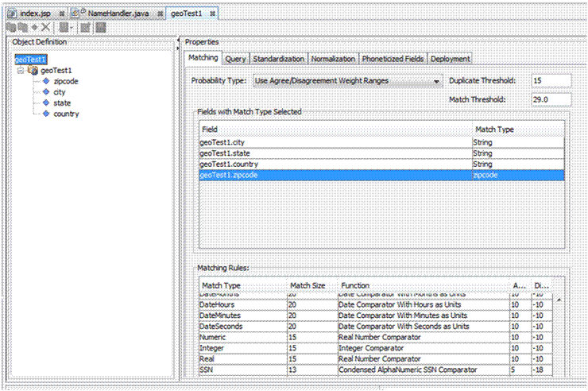The width and height of the screenshot is (588, 391).
Task: Switch to the index.jsp tab
Action: tap(35, 14)
